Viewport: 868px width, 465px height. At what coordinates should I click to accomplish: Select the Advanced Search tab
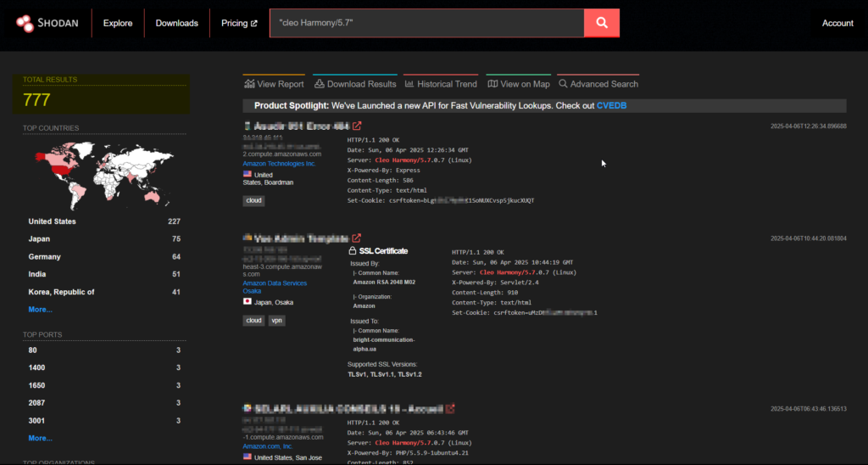click(598, 84)
